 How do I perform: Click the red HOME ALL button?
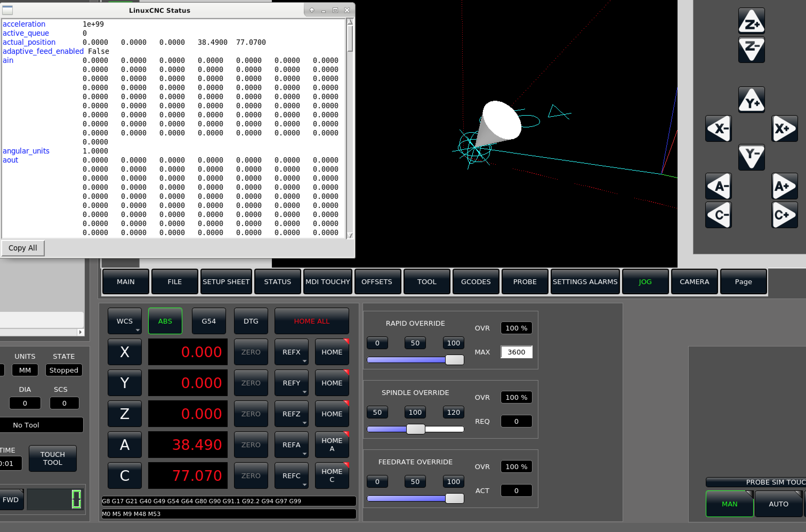[x=312, y=321]
